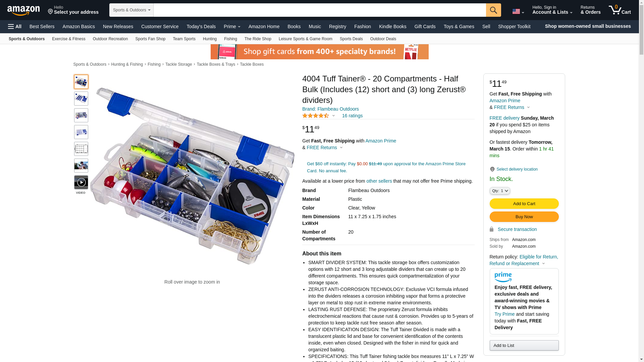The width and height of the screenshot is (644, 362).
Task: Go to the Fishing subcategory tab
Action: pos(230,39)
